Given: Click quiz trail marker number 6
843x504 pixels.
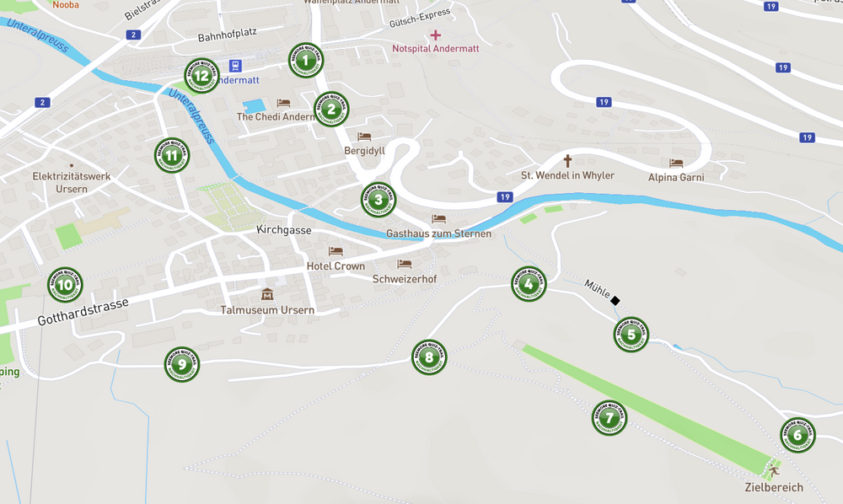Looking at the screenshot, I should tap(797, 435).
